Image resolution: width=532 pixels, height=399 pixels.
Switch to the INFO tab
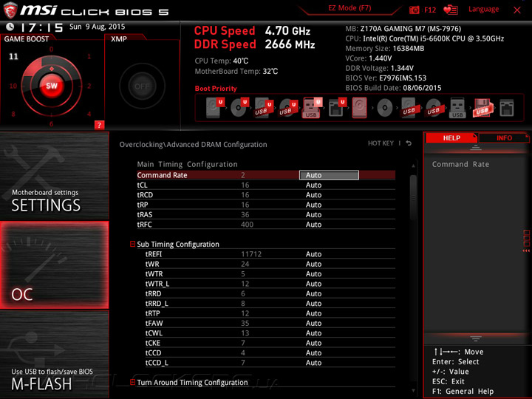click(504, 137)
